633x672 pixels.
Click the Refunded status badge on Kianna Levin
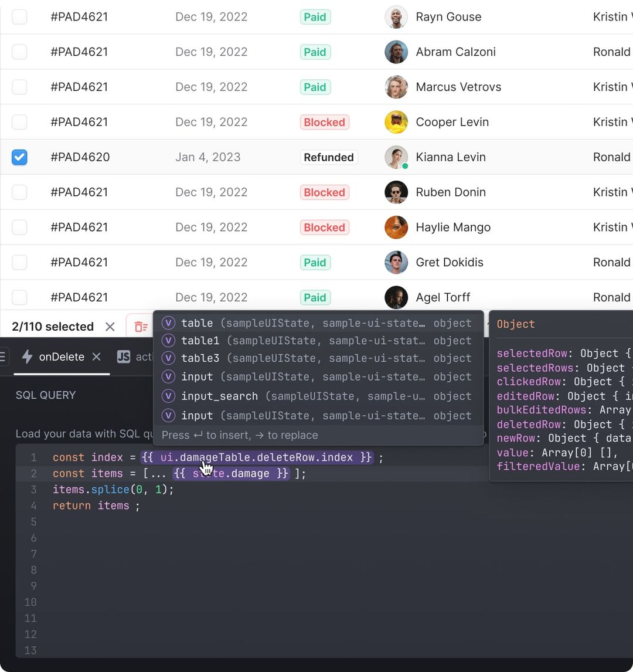coord(328,157)
